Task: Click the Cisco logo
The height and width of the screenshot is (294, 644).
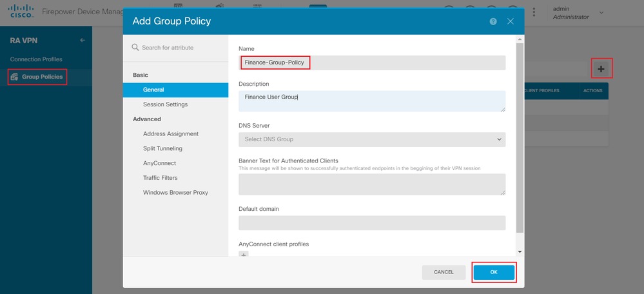Action: [21, 12]
